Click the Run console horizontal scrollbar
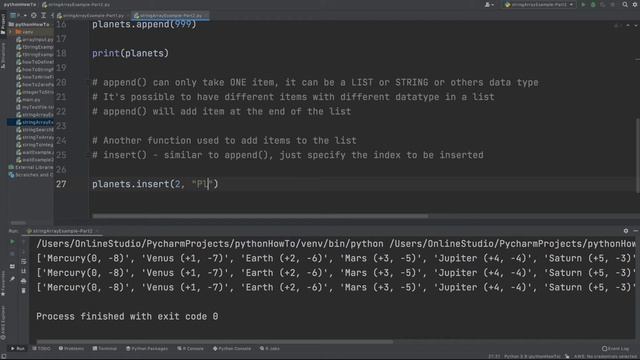This screenshot has height=360, width=640. [x=215, y=342]
